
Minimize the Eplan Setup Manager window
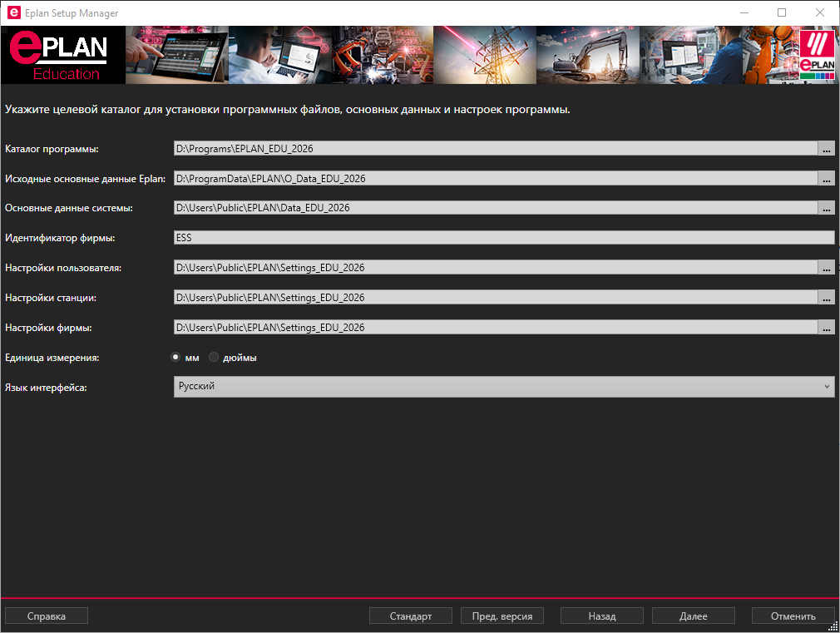pyautogui.click(x=744, y=12)
